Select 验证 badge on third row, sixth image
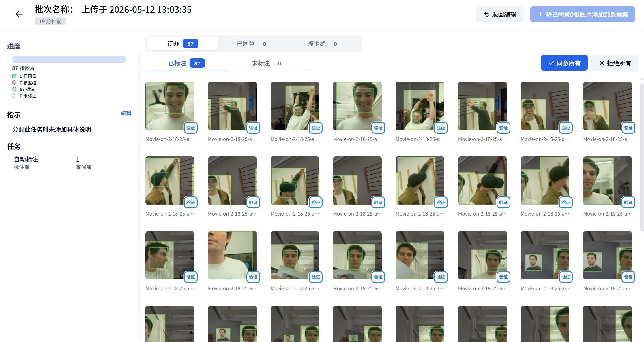The image size is (644, 342). (x=503, y=277)
